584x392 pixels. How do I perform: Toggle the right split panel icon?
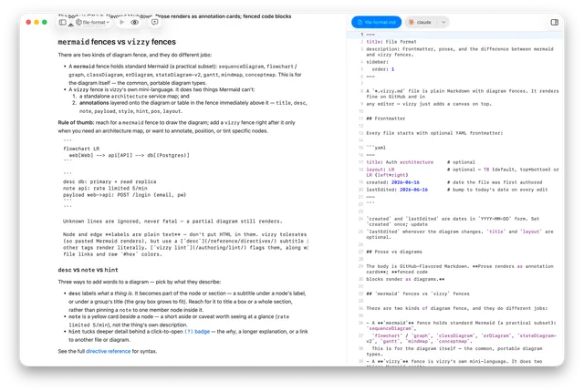point(554,22)
